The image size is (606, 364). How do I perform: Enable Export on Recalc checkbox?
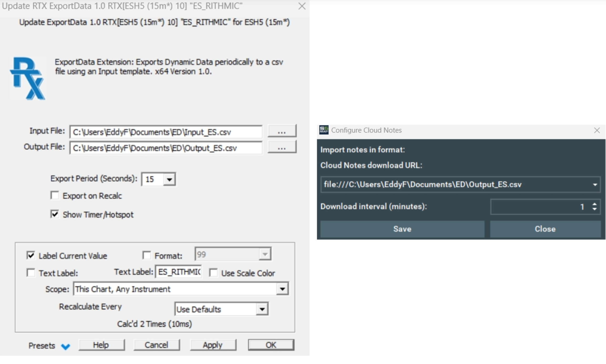[x=55, y=196]
